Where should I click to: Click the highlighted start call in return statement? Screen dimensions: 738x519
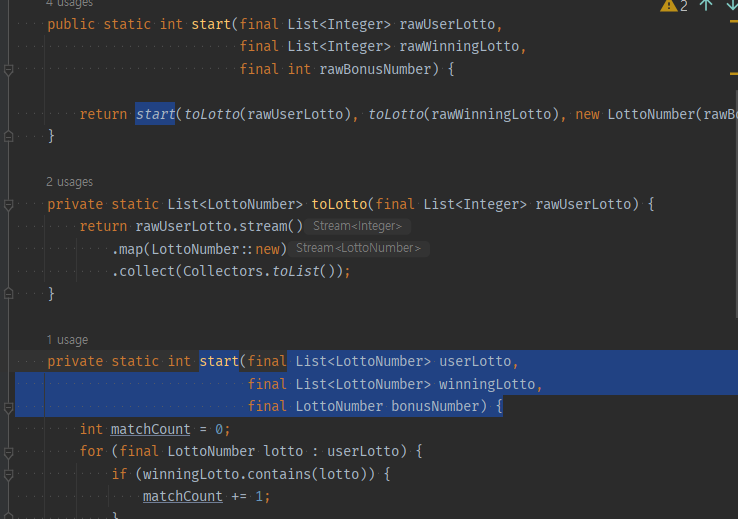click(x=155, y=114)
